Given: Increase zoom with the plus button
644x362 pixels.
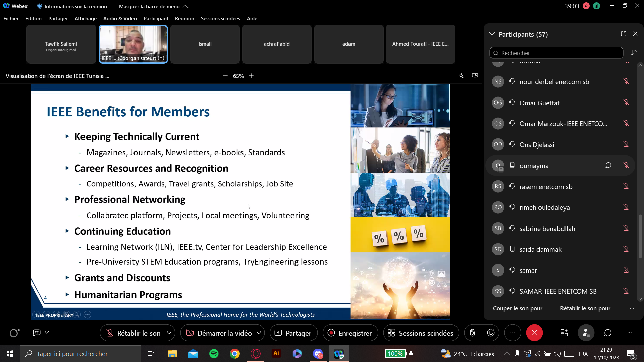Looking at the screenshot, I should 251,76.
